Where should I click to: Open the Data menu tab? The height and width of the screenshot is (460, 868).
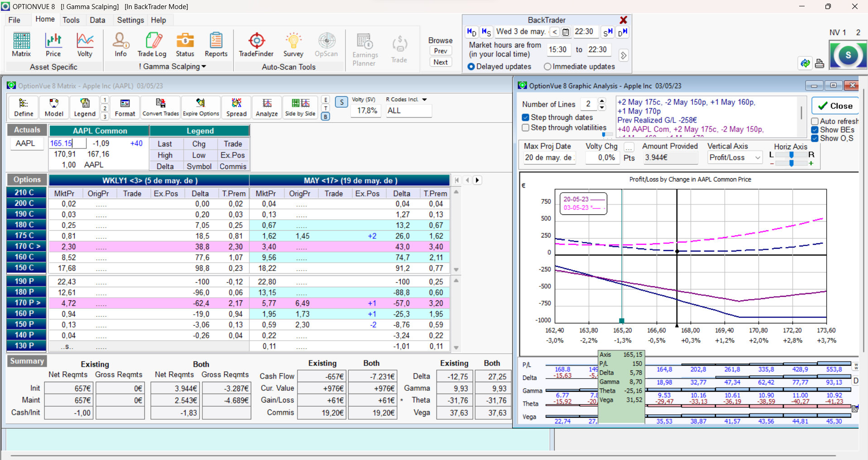[97, 20]
